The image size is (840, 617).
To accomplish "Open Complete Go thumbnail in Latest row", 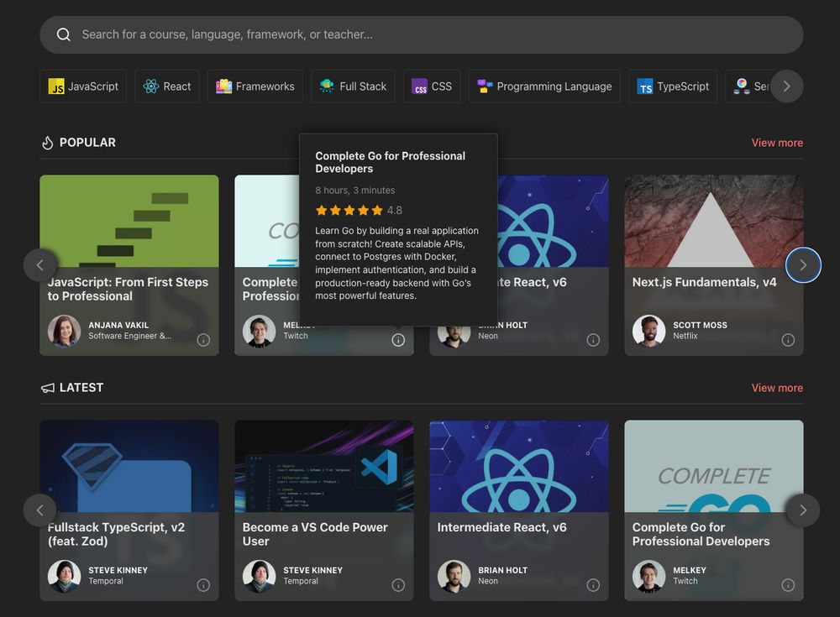I will 713,466.
